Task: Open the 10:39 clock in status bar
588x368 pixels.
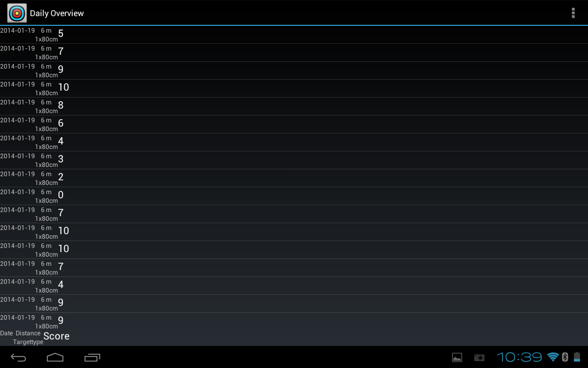Action: 520,357
